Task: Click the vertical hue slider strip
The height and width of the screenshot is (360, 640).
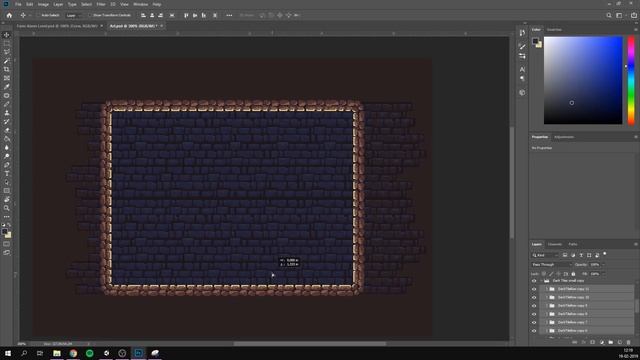Action: 631,80
